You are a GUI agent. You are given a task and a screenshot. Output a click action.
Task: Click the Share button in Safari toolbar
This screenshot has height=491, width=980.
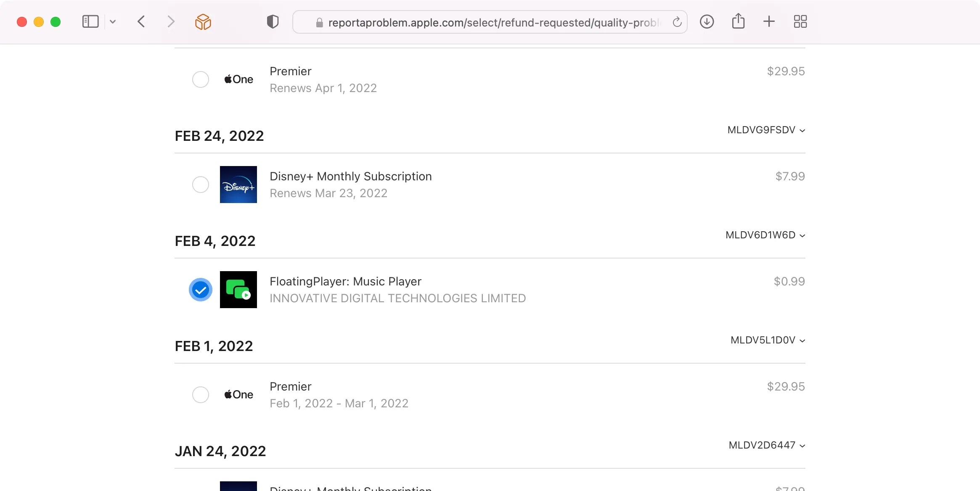(x=739, y=21)
